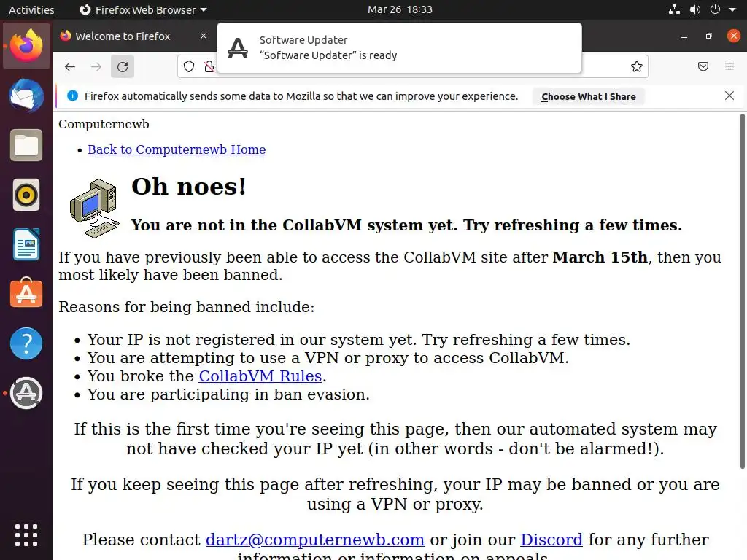Open the Help icon in the dock
This screenshot has height=560, width=747.
point(26,343)
